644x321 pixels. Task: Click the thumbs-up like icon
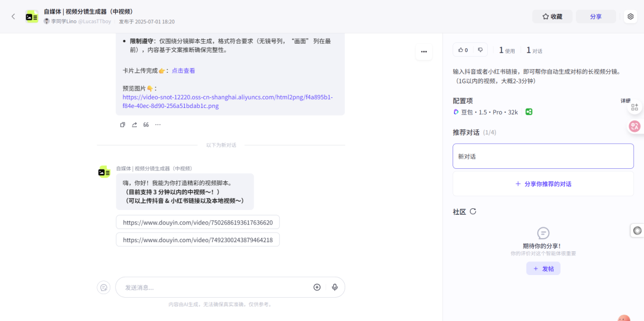pos(460,50)
